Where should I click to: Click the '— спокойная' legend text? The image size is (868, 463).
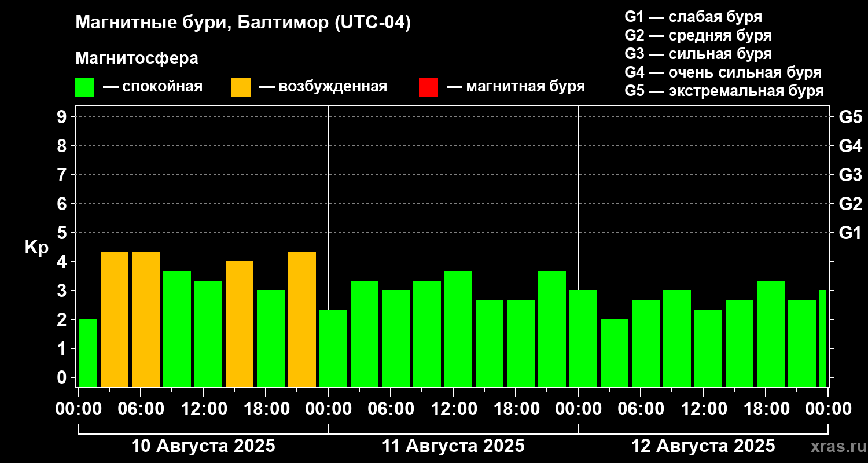pyautogui.click(x=153, y=87)
